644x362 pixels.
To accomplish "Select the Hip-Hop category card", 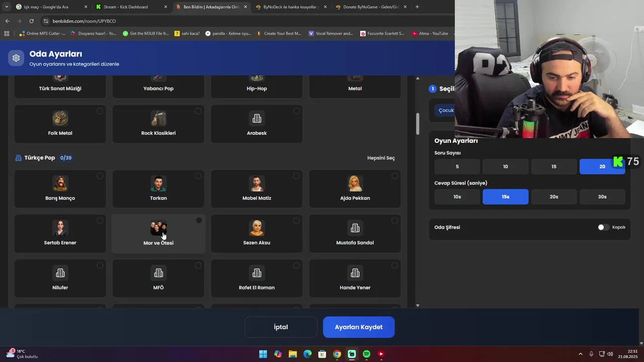I will point(257,86).
